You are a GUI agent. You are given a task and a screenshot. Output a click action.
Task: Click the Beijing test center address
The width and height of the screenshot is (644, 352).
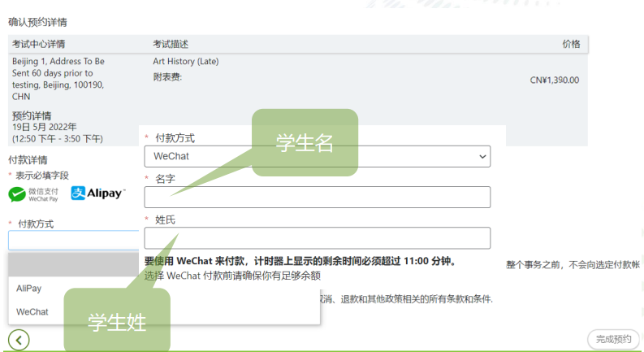point(58,79)
